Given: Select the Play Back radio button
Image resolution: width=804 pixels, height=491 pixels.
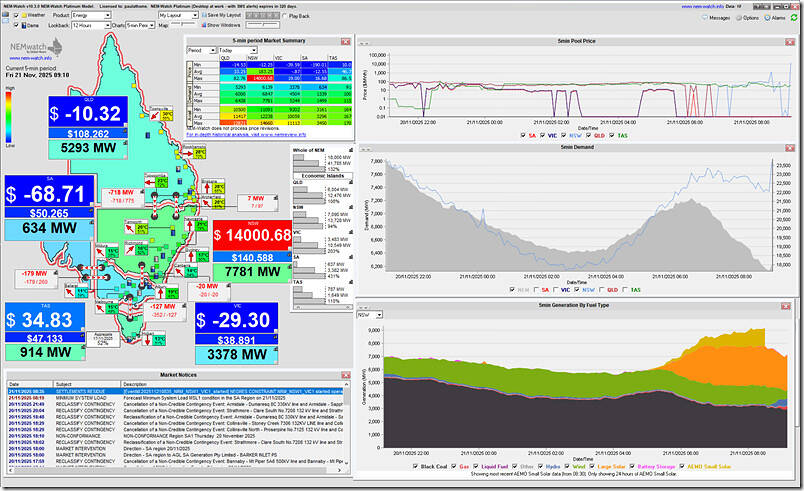Looking at the screenshot, I should pyautogui.click(x=285, y=16).
